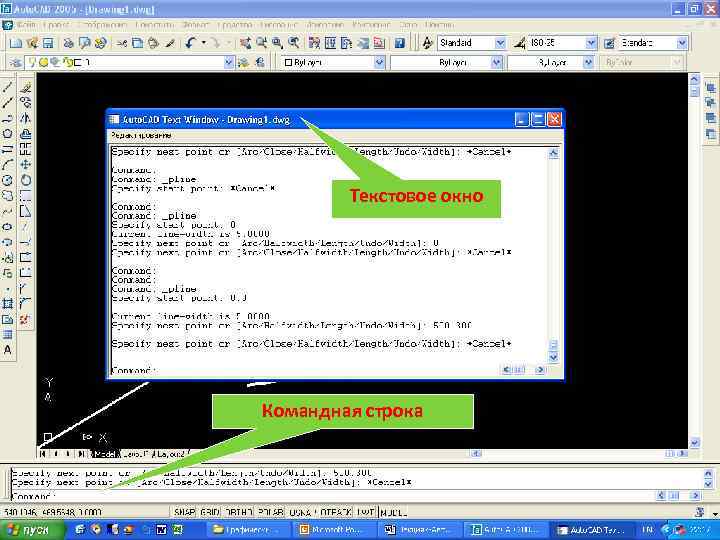Open the ByLayer lineweight dropdown
Viewport: 720px width, 540px height.
[x=588, y=62]
